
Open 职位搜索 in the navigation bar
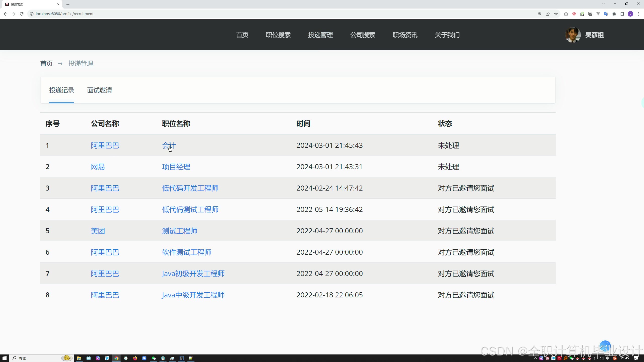click(278, 35)
